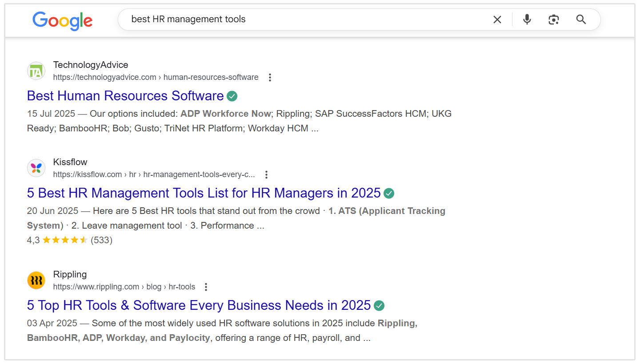640x364 pixels.
Task: Open the three-dot menu on the TechnologyAdvice result
Action: tap(270, 77)
